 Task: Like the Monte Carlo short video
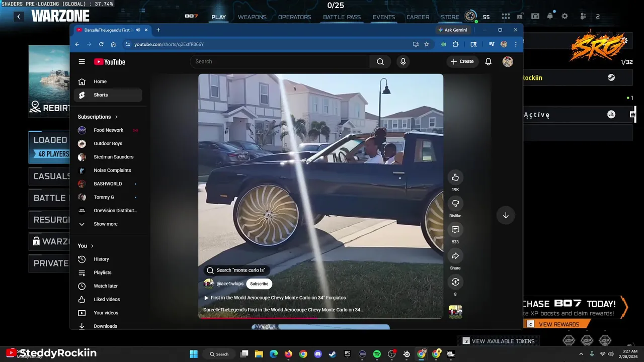[455, 177]
